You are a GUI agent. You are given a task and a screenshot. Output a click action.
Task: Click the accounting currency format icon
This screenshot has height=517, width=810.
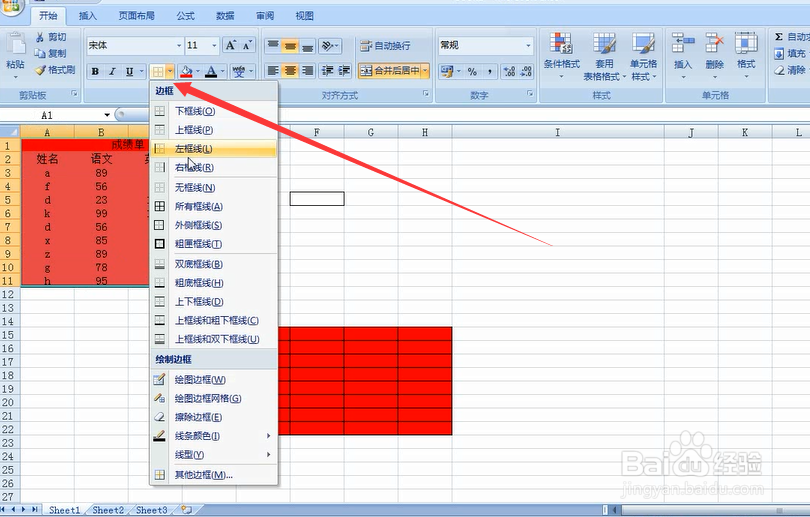(x=447, y=71)
